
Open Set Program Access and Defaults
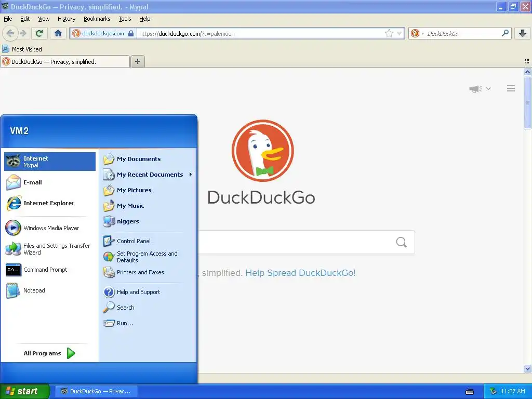coord(148,257)
